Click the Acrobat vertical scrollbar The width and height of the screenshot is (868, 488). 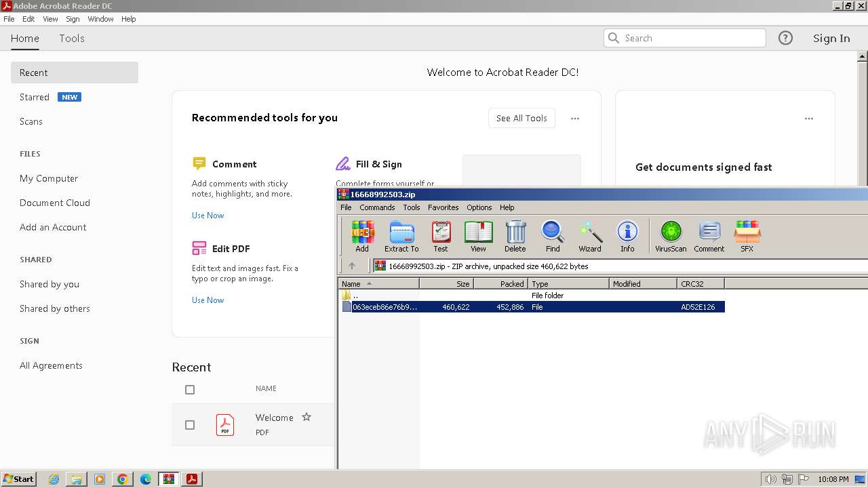pyautogui.click(x=863, y=119)
